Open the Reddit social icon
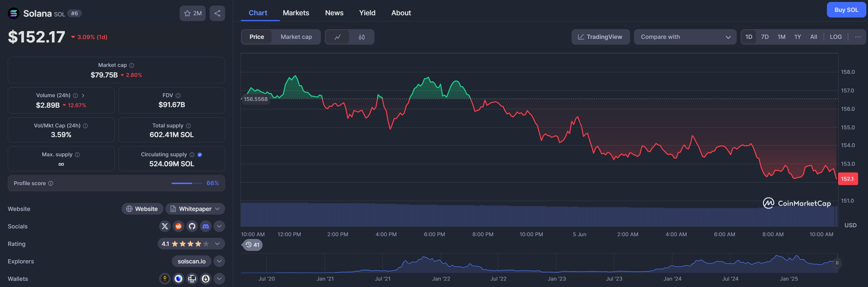 pyautogui.click(x=178, y=226)
